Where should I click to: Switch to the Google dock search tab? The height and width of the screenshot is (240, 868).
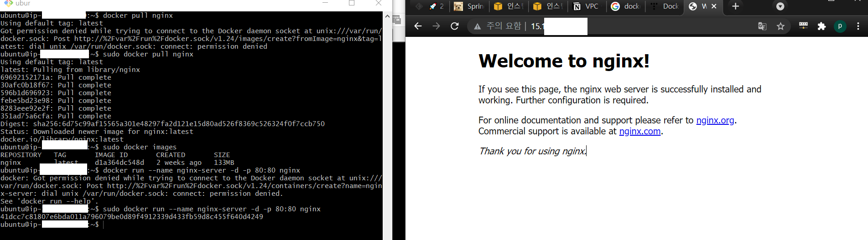click(x=626, y=6)
